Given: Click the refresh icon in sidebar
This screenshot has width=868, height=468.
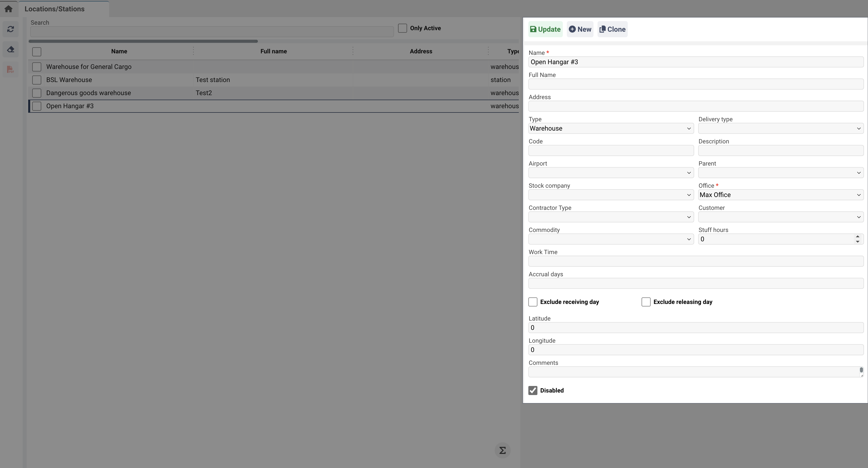Looking at the screenshot, I should click(x=11, y=29).
